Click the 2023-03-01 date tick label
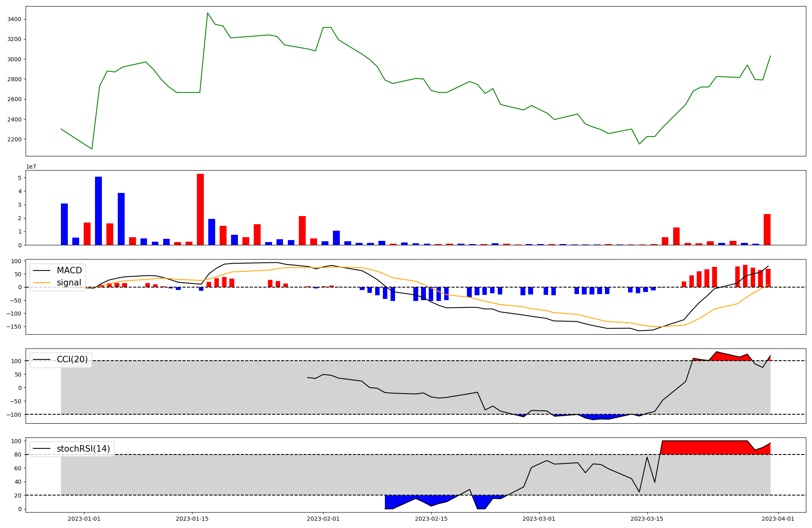 [x=539, y=519]
